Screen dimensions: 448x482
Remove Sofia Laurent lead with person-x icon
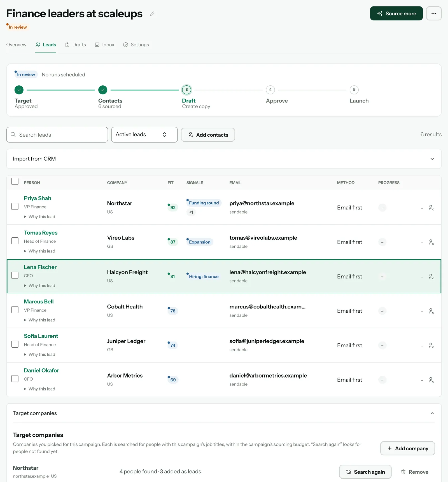point(431,345)
